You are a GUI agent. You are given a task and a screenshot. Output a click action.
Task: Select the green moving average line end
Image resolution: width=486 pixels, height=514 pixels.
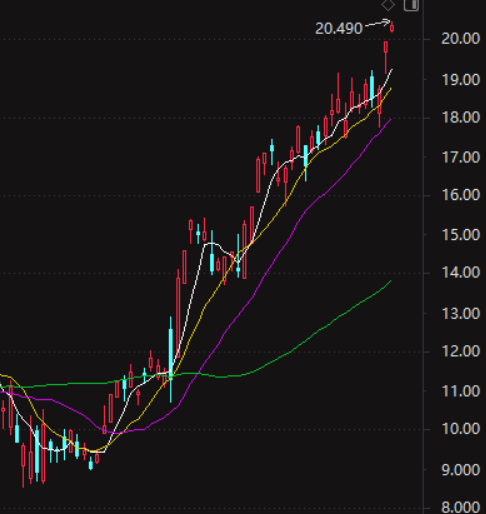391,281
